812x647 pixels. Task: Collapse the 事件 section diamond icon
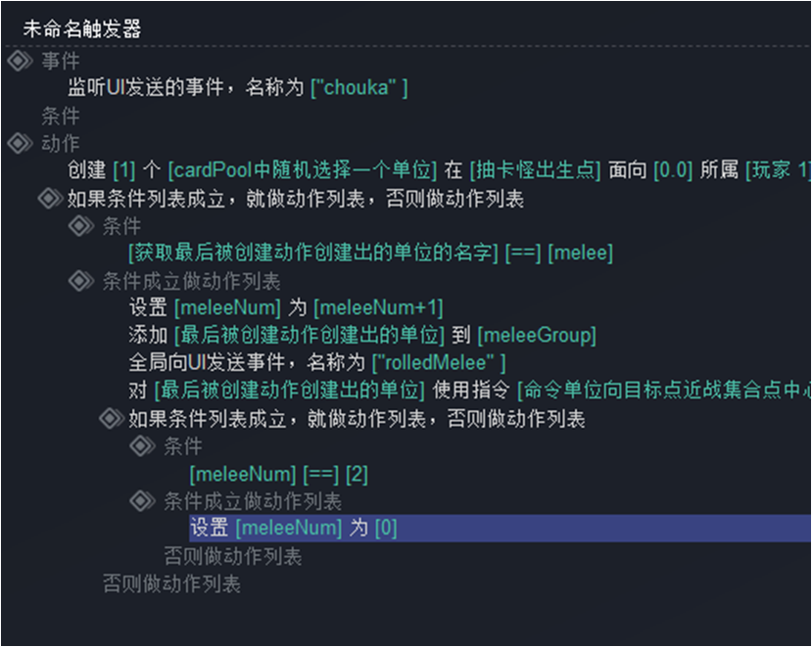(21, 61)
